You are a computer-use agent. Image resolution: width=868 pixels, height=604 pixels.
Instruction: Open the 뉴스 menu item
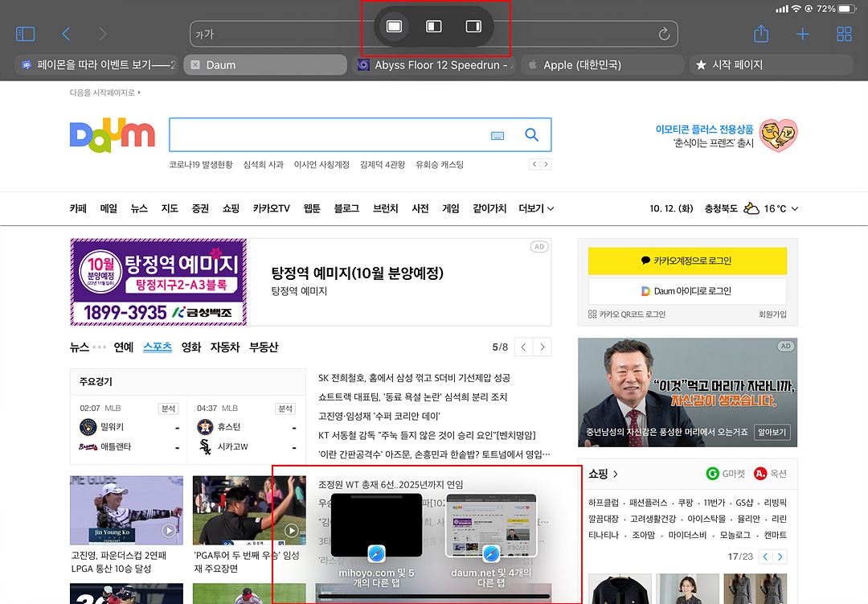coord(139,208)
